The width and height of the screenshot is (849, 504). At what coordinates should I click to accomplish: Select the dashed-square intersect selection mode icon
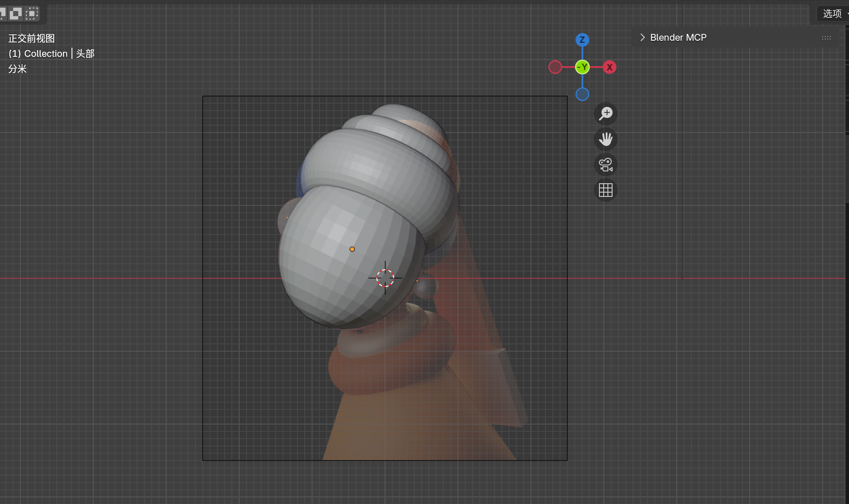pyautogui.click(x=32, y=14)
